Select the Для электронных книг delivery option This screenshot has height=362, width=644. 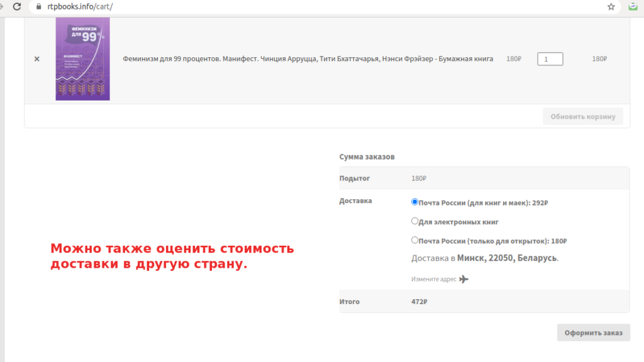414,221
